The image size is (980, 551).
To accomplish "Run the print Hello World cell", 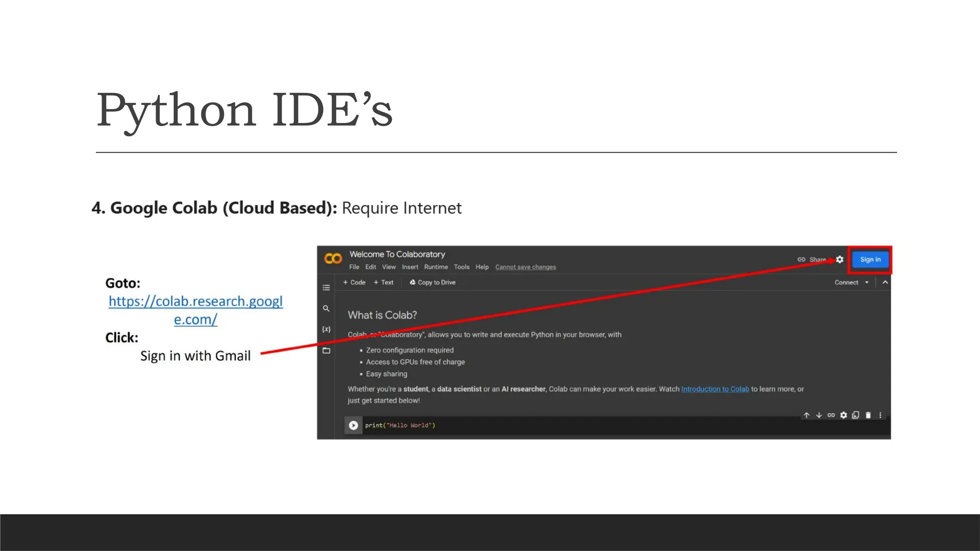I will tap(353, 425).
